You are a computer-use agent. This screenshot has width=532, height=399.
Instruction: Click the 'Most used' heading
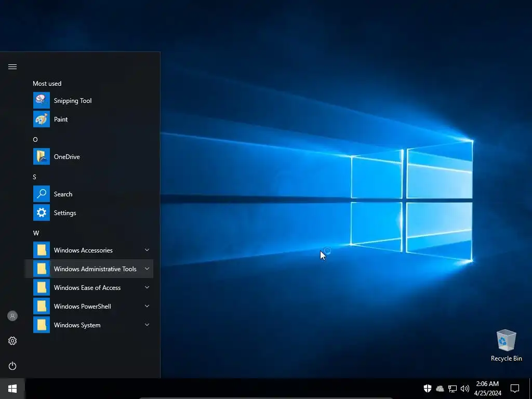tap(47, 84)
